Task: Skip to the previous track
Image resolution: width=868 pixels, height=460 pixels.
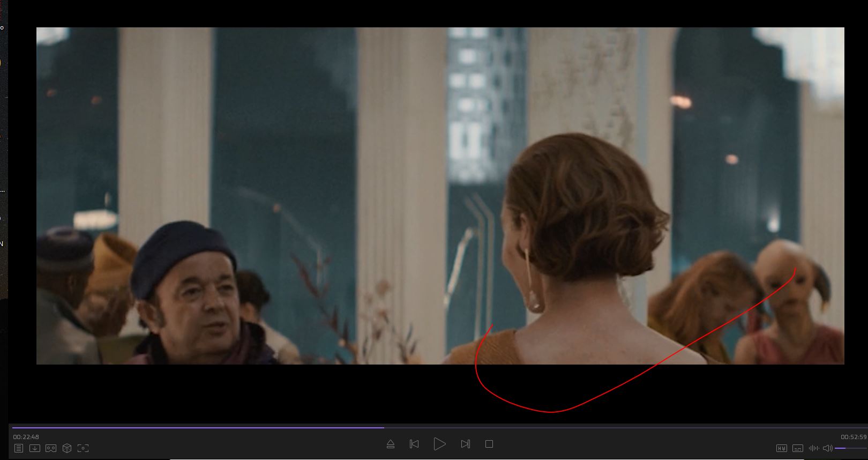Action: point(414,444)
